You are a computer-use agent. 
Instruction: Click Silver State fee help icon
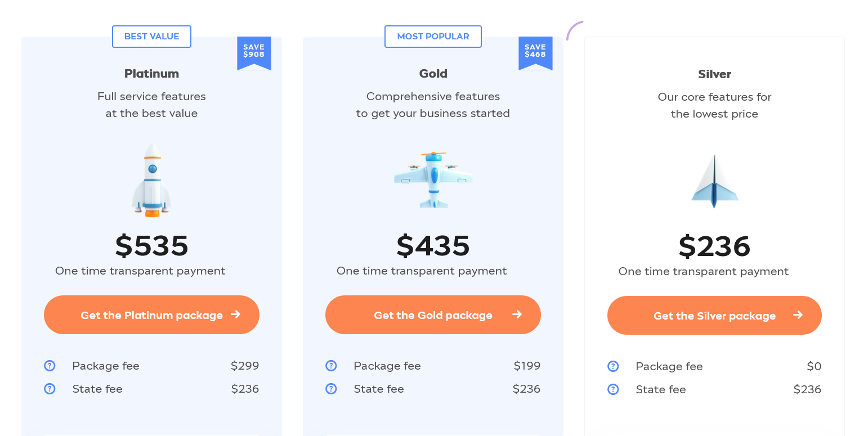tap(613, 389)
